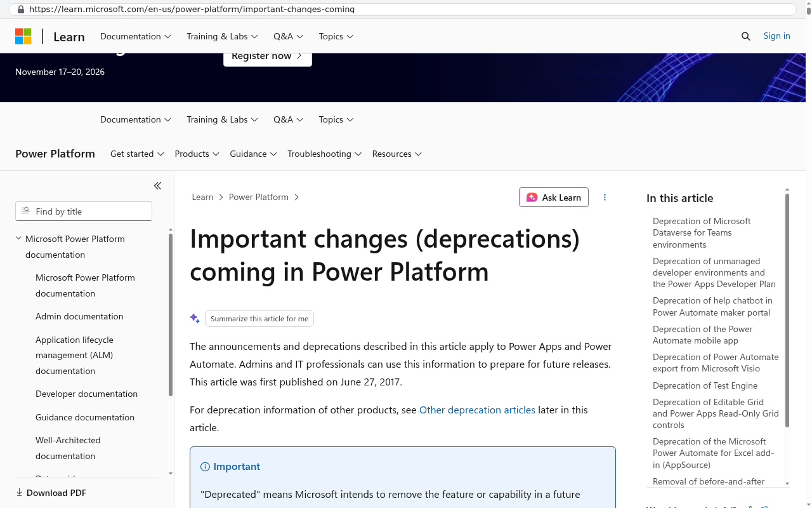Follow the Other deprecation articles link
Image resolution: width=812 pixels, height=508 pixels.
(x=477, y=410)
